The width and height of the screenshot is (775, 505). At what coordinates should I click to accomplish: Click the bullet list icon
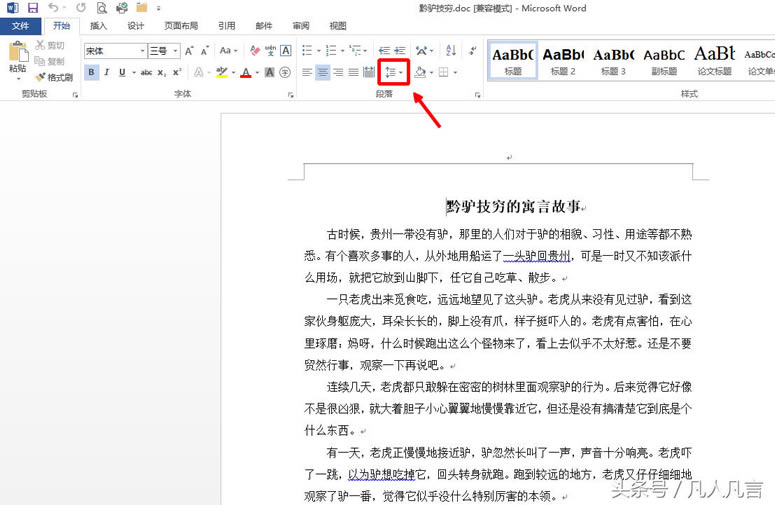307,50
